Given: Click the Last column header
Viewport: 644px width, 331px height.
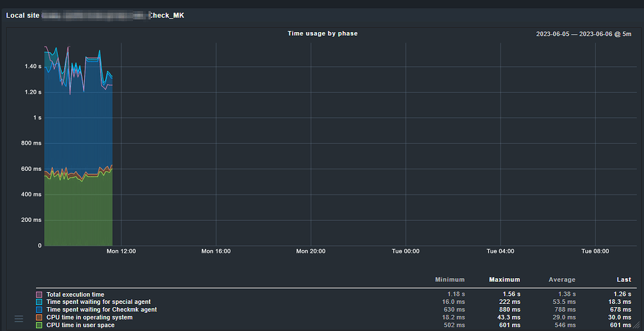Looking at the screenshot, I should pos(623,279).
